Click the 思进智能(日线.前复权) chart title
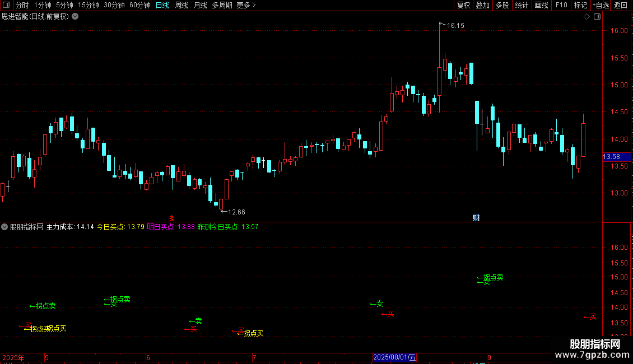This screenshot has height=364, width=633. coord(35,17)
